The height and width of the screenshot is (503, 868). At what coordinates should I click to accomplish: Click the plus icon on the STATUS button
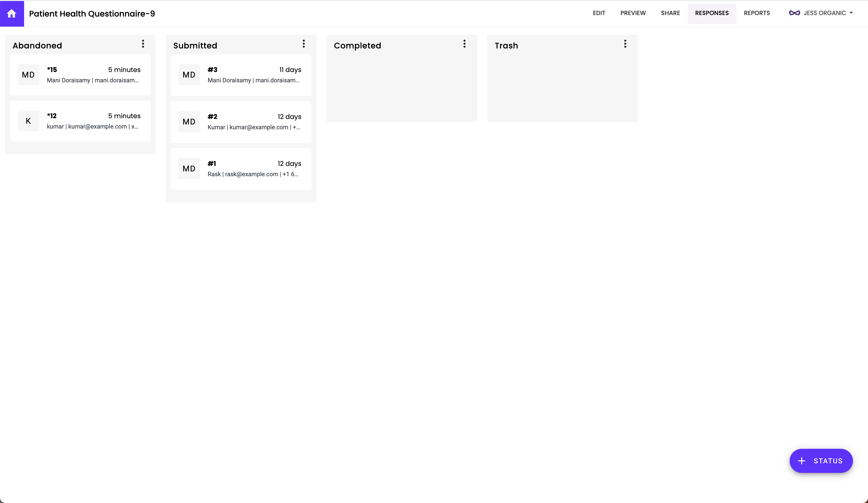point(802,461)
